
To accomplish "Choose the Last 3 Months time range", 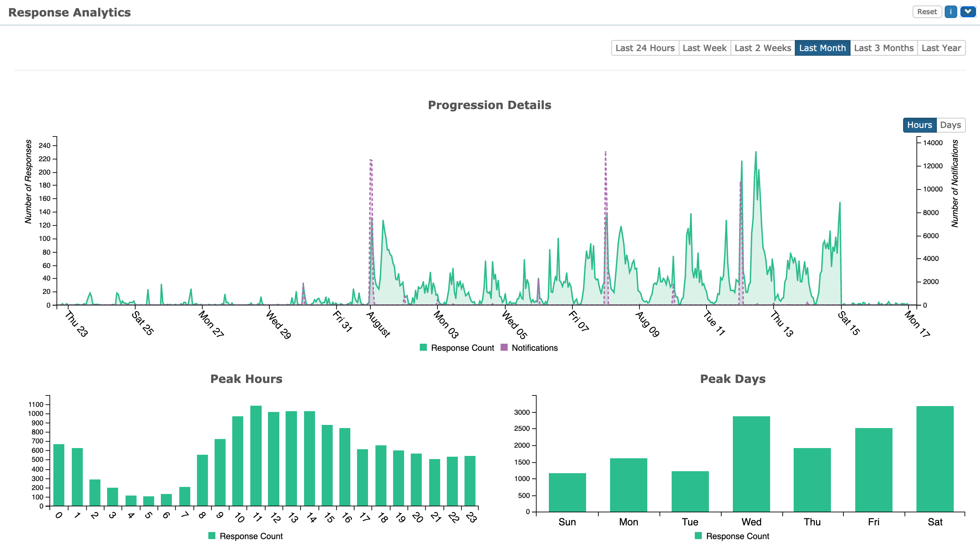I will (x=884, y=48).
